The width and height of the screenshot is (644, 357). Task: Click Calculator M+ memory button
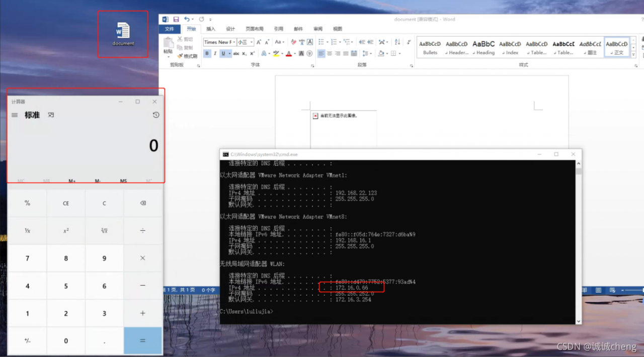(72, 181)
